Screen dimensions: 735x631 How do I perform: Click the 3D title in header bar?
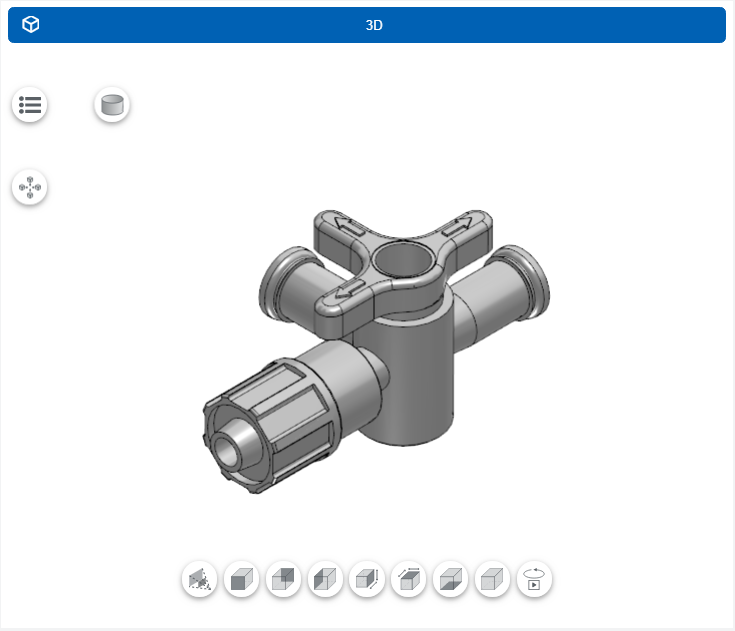point(374,25)
